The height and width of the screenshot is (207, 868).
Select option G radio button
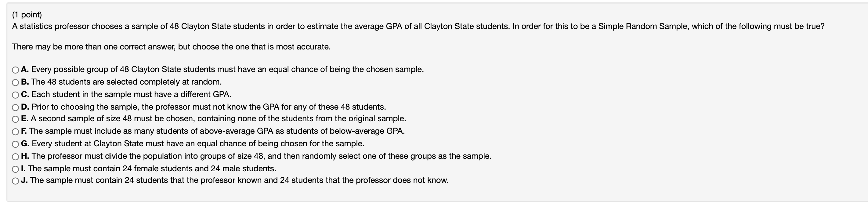(15, 144)
